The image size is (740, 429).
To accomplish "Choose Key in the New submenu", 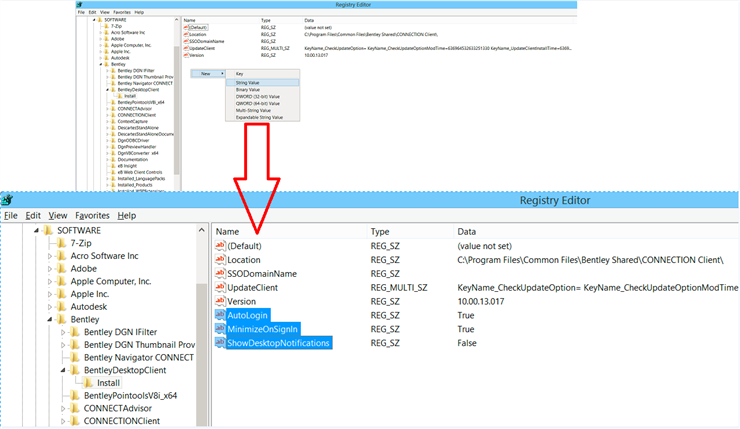I will tap(262, 74).
